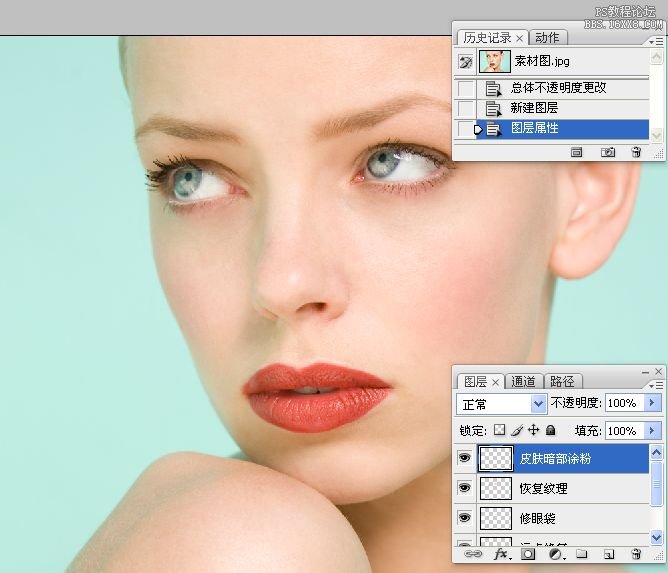Set history brush source for 总体不透明度更改
This screenshot has width=668, height=573.
[465, 89]
